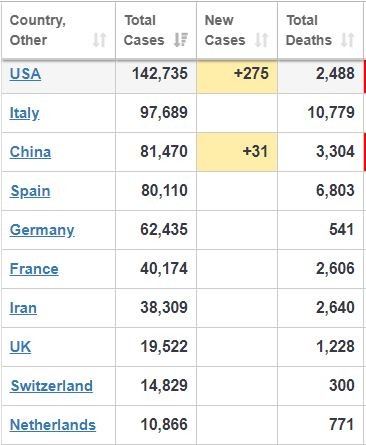Select the yellow +31 new cases cell

click(237, 152)
